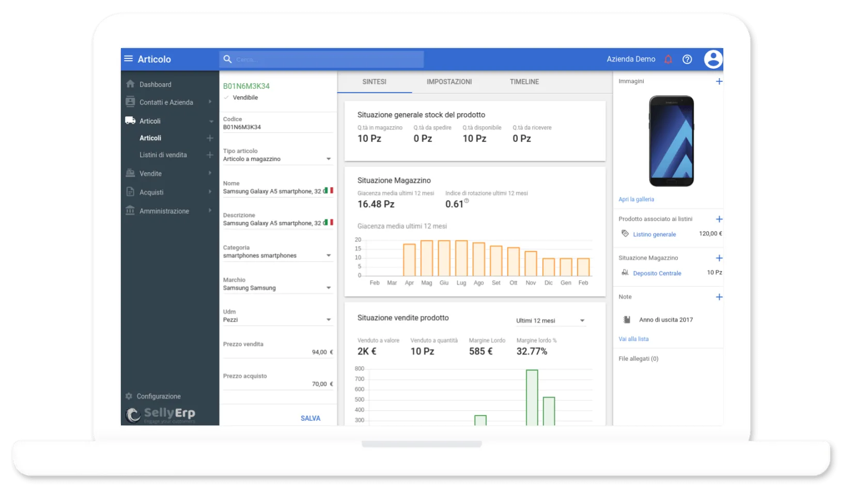Switch to the TIMELINE tab
The width and height of the screenshot is (868, 502).
tap(524, 82)
